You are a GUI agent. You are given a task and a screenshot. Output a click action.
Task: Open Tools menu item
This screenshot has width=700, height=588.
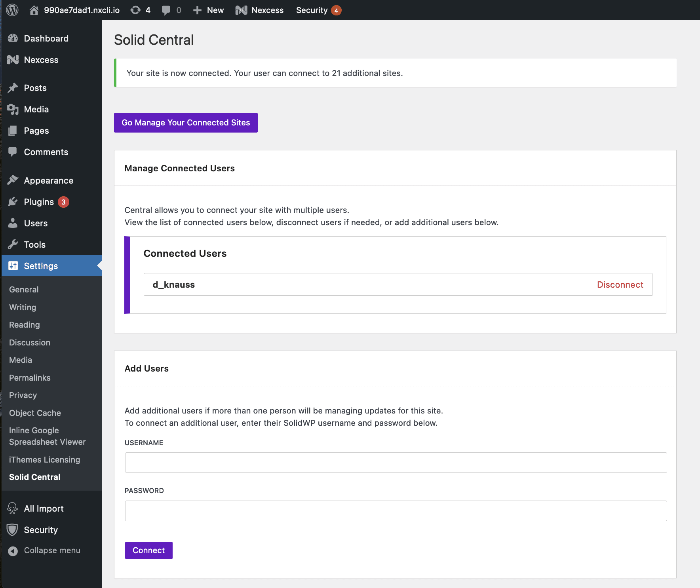coord(35,245)
